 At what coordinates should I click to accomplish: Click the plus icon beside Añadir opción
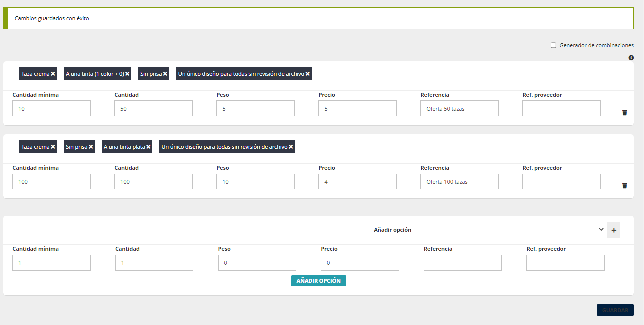coord(614,230)
